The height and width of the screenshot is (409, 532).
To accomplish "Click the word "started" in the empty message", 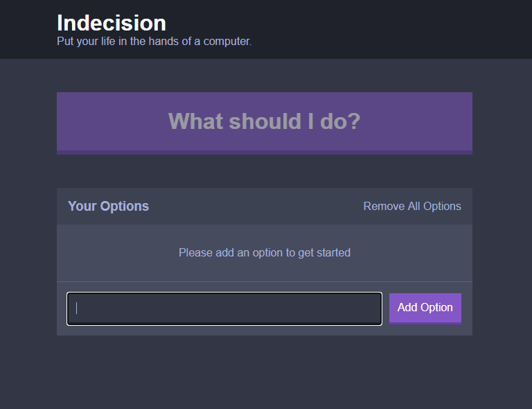I will 332,252.
